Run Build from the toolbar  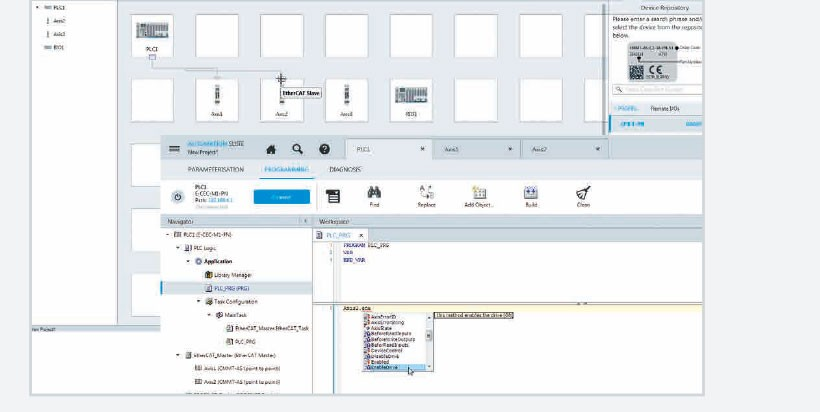tap(531, 193)
